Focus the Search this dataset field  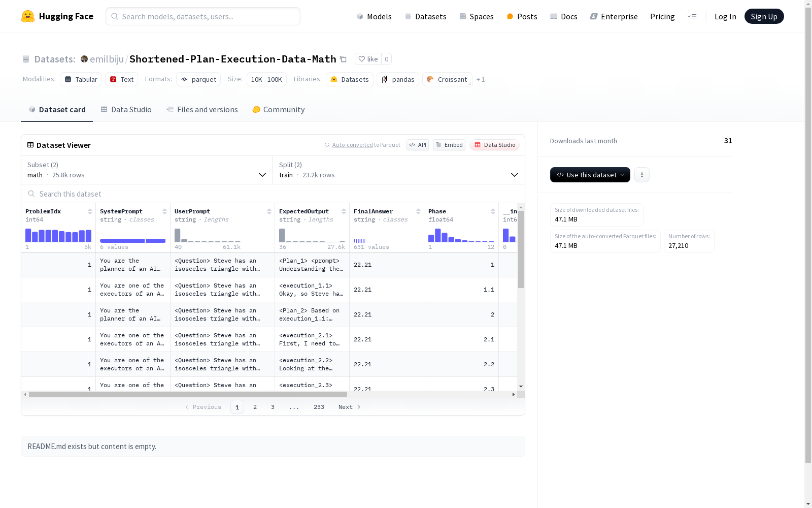(x=273, y=194)
